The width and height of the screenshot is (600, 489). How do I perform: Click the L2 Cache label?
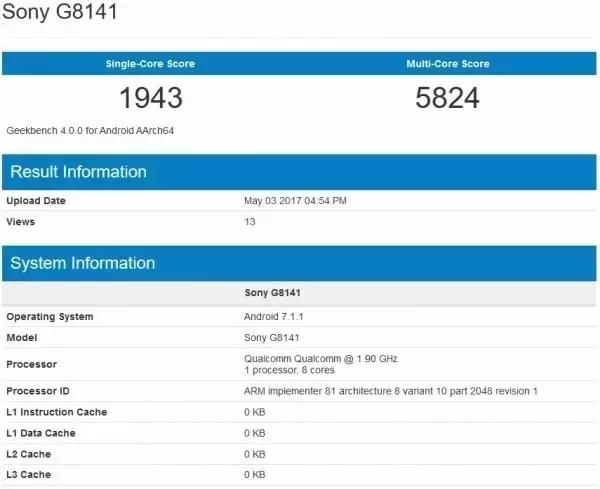tap(29, 454)
